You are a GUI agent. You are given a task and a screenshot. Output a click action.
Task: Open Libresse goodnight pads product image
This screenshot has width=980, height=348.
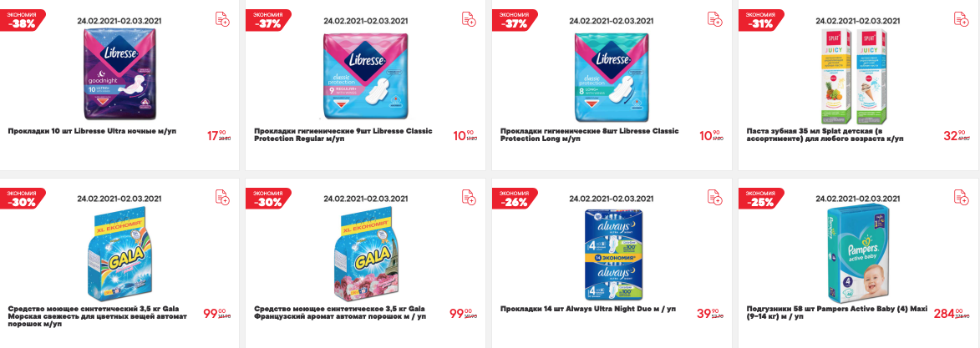click(x=119, y=76)
